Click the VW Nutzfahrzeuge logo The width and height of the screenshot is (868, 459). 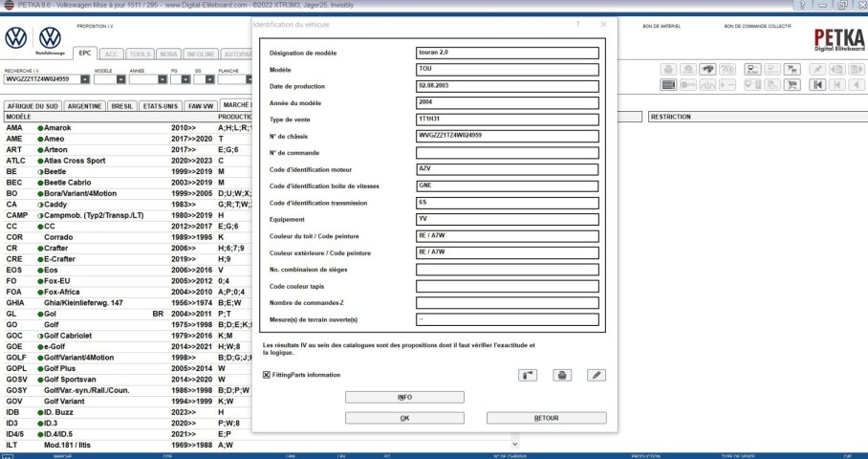coord(50,40)
